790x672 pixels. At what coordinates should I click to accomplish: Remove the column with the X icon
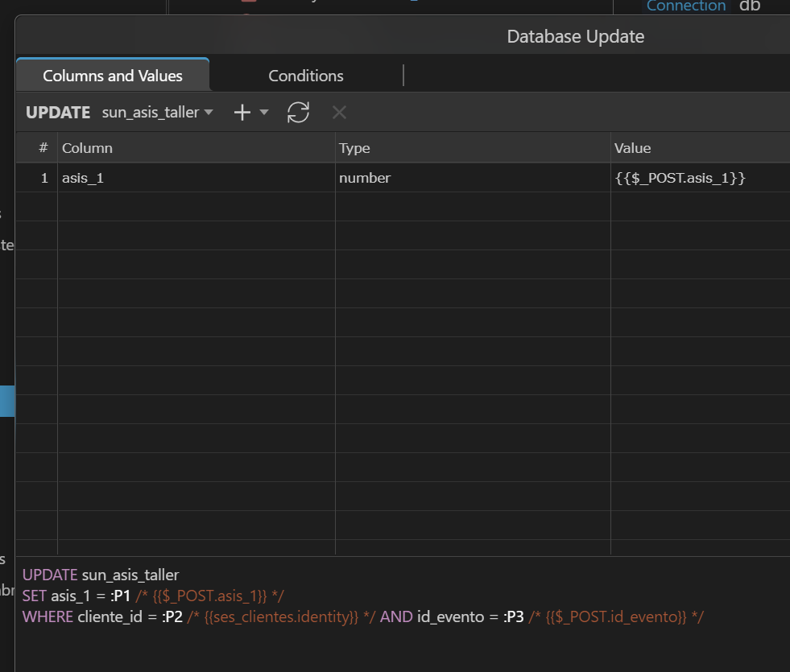pyautogui.click(x=338, y=112)
